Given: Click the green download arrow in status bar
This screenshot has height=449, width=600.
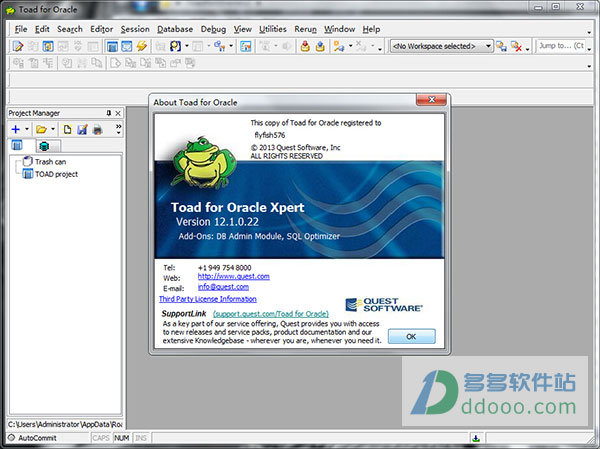Looking at the screenshot, I should 476,438.
